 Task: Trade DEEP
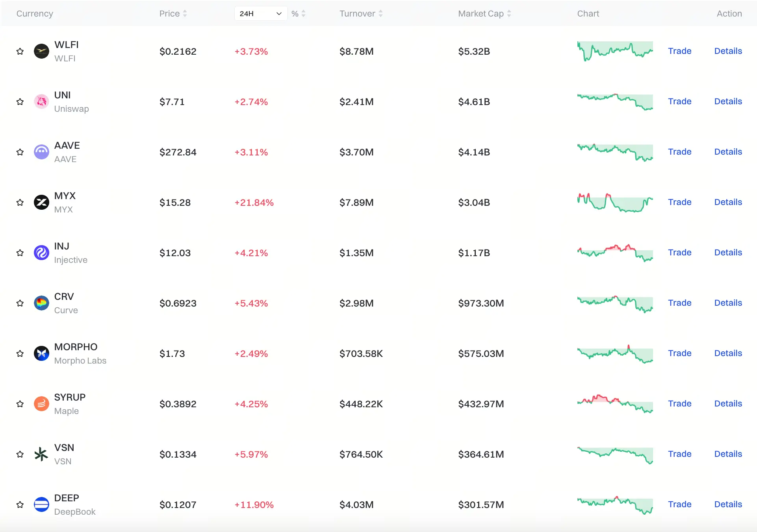coord(679,504)
